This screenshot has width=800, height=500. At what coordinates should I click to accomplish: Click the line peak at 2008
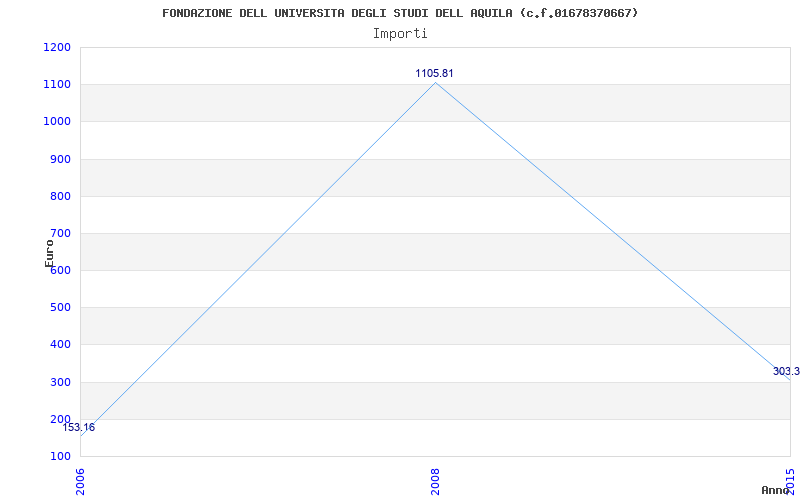tap(435, 83)
